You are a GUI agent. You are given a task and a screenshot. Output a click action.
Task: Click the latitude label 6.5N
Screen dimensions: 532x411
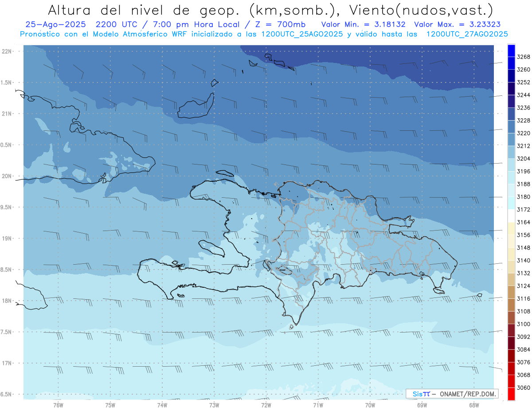tap(6, 394)
